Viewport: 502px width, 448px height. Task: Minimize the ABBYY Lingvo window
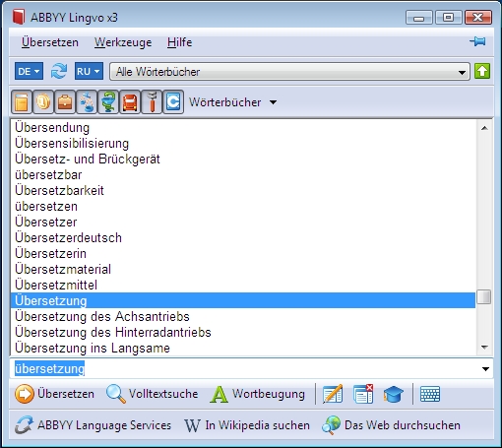coord(419,18)
